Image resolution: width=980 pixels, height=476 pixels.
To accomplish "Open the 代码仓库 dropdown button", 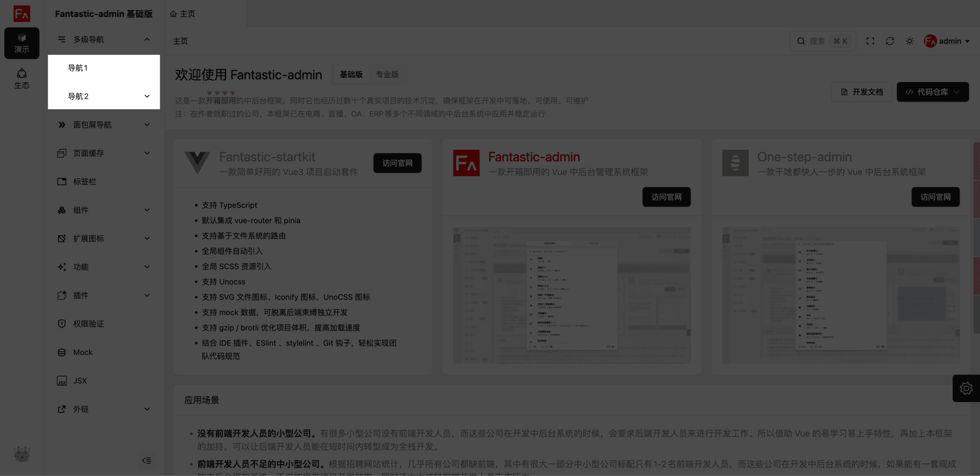I will (x=932, y=92).
